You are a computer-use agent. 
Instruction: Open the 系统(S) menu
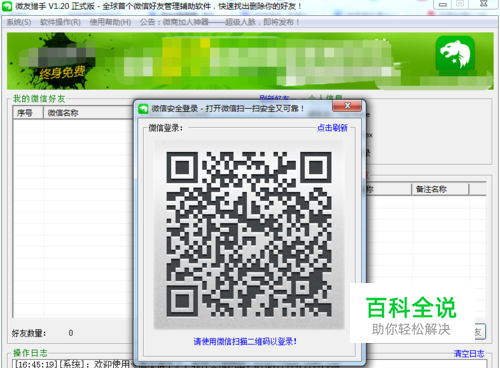(x=19, y=22)
